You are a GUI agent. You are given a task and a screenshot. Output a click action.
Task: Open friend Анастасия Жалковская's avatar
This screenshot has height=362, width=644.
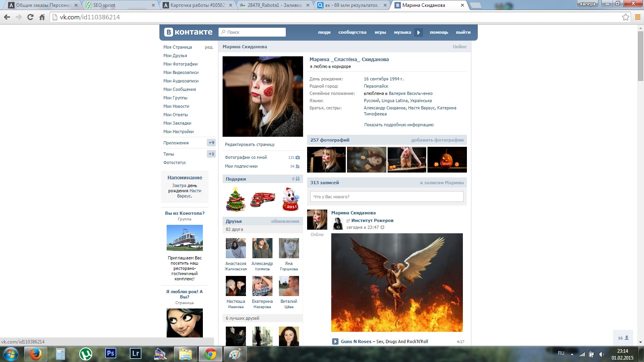coord(236,248)
